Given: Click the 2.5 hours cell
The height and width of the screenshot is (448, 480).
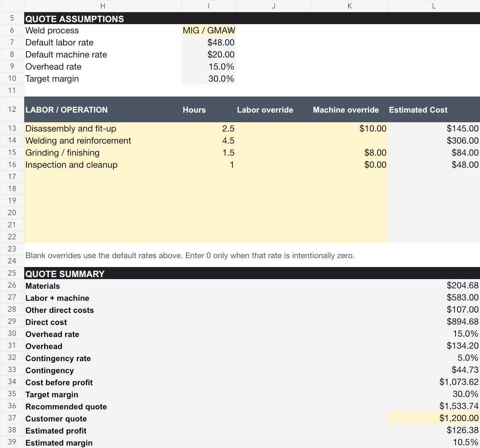Looking at the screenshot, I should [209, 128].
